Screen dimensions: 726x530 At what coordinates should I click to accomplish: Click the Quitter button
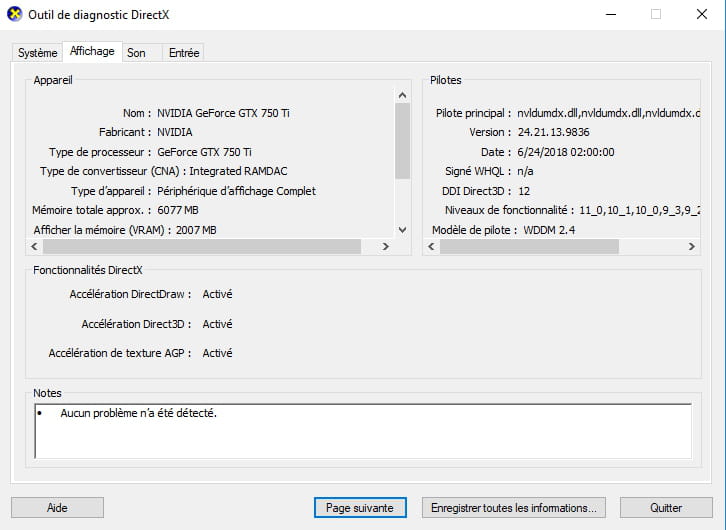[x=666, y=508]
